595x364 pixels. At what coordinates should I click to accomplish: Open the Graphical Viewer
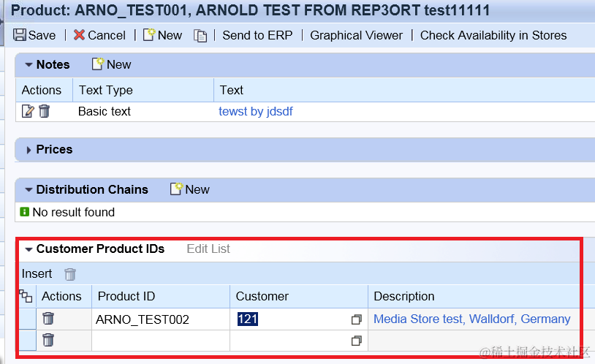click(356, 35)
